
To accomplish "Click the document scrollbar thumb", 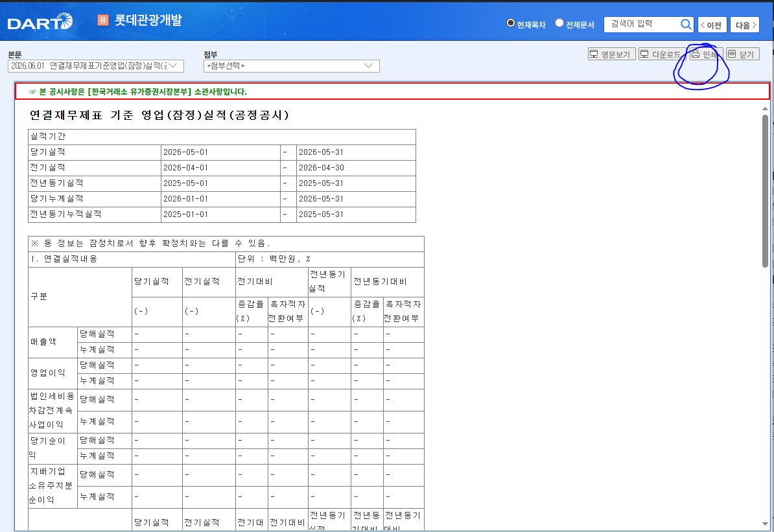I will tap(765, 191).
